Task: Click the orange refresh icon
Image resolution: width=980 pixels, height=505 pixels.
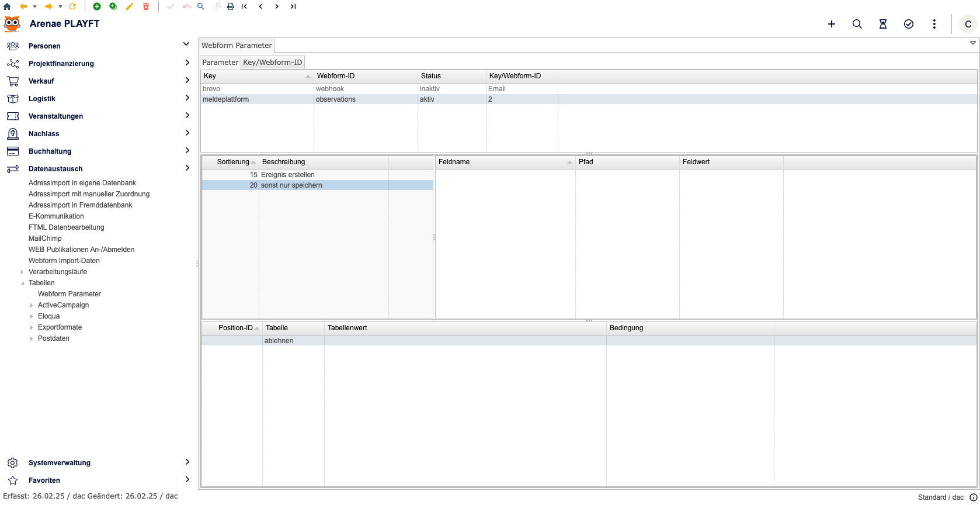Action: [x=72, y=6]
